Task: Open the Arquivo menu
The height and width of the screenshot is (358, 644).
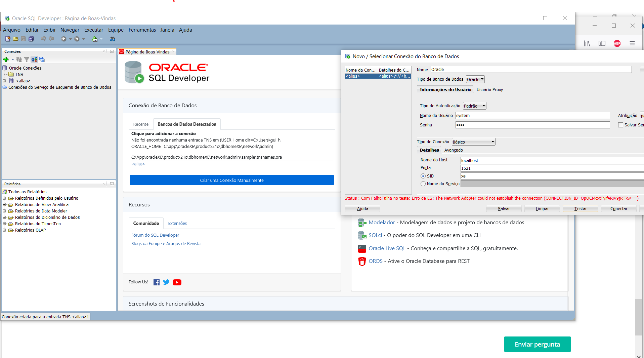Action: pos(12,30)
